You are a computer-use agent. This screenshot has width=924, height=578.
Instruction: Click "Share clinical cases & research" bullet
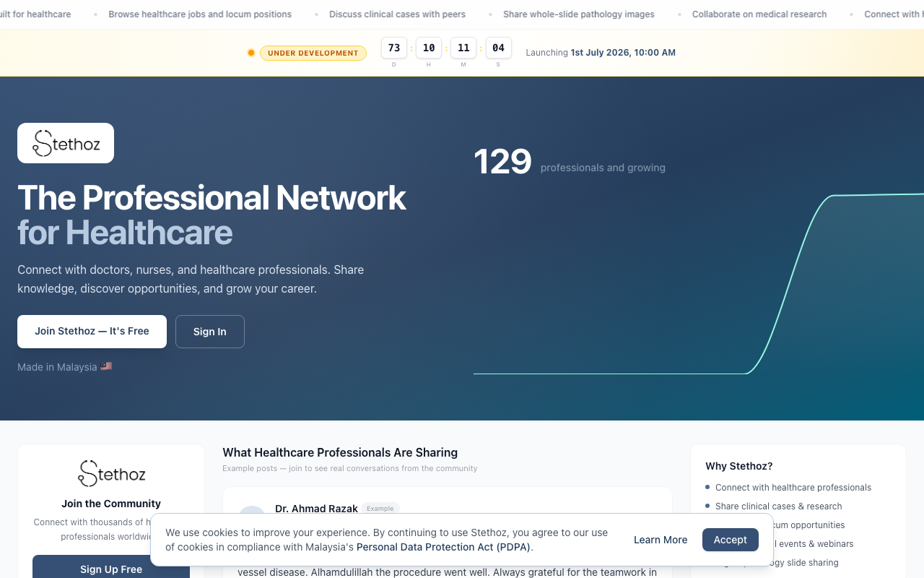(779, 506)
